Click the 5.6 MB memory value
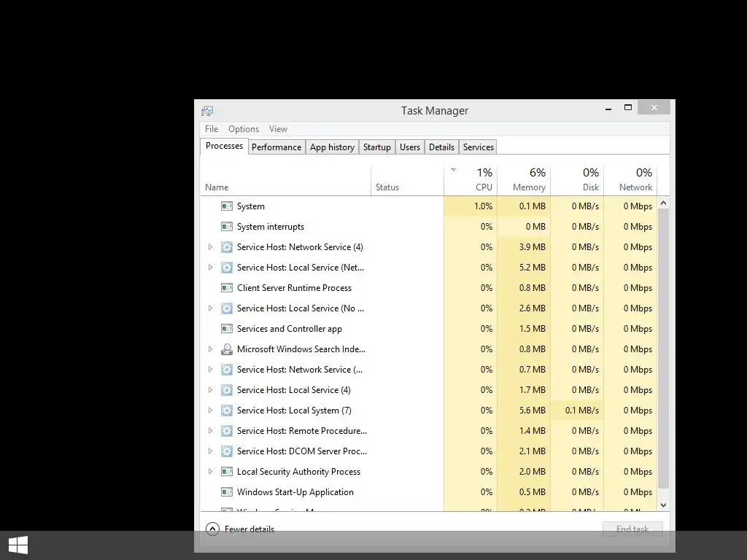 click(x=532, y=411)
